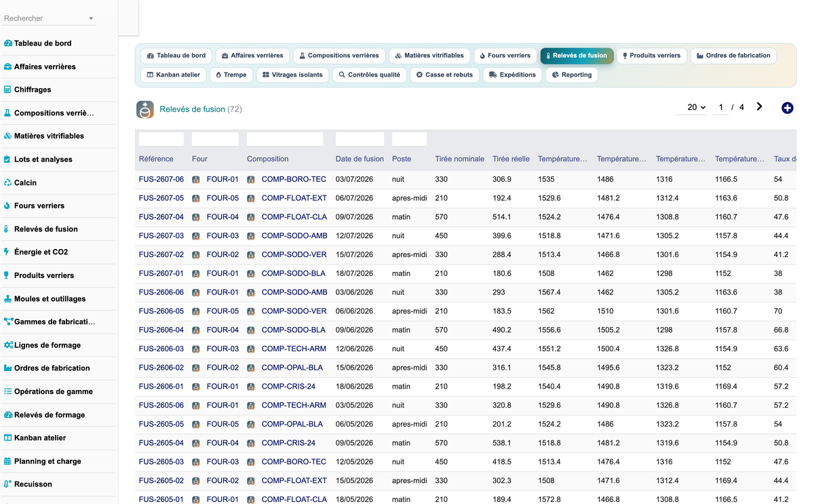Open the Trempe tab
Screen dimensions: 814x504
[231, 75]
